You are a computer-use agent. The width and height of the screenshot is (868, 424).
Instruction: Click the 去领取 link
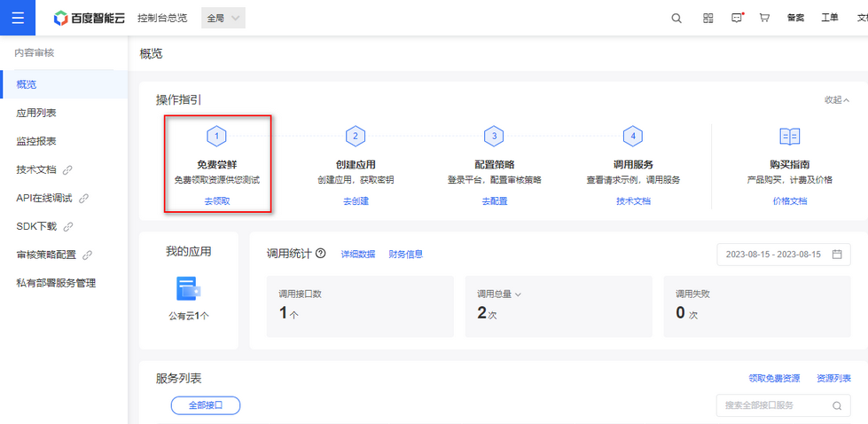click(x=217, y=201)
